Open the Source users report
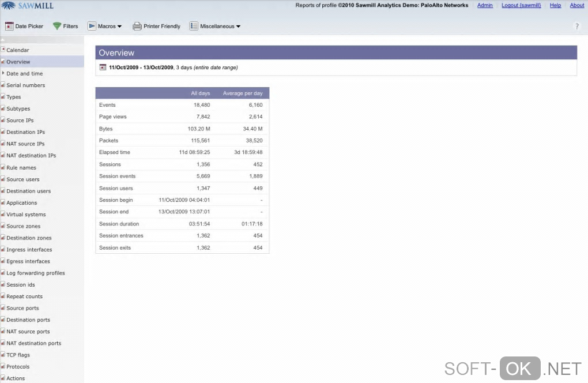 pos(23,179)
